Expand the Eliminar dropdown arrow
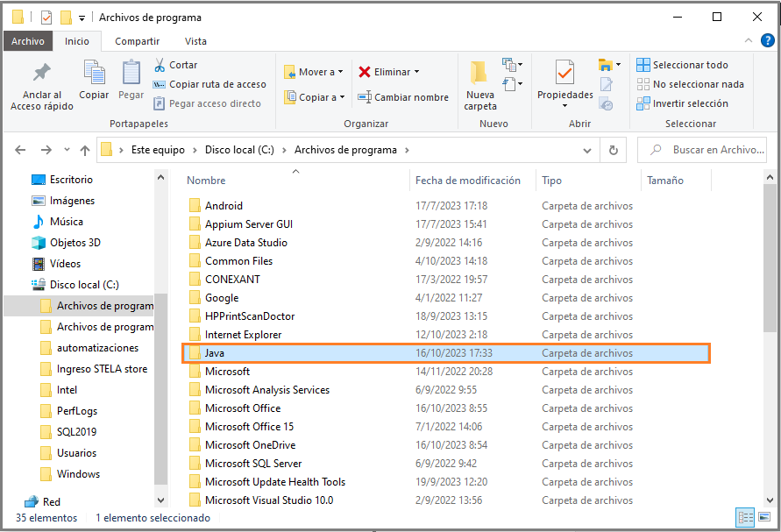The image size is (781, 532). [417, 72]
